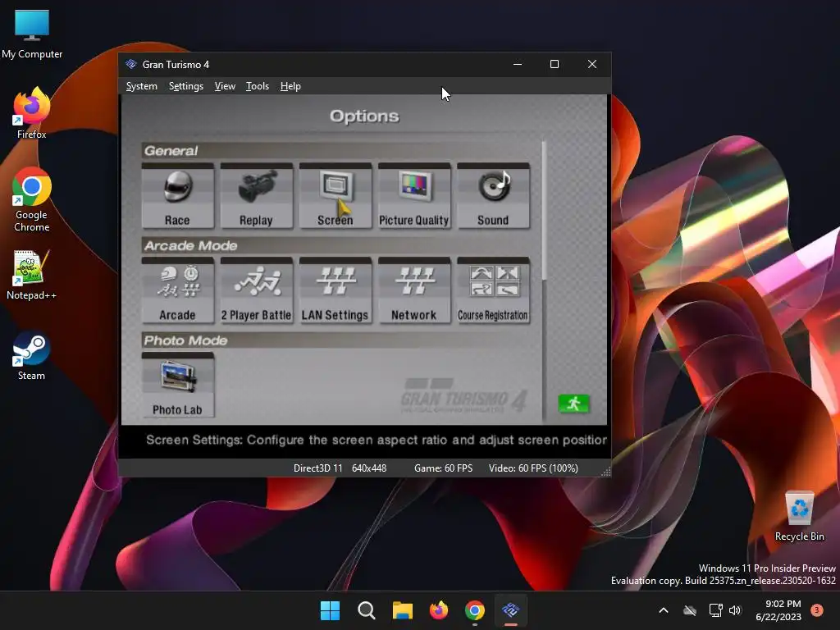
Task: Open the Race options tile
Action: (177, 196)
